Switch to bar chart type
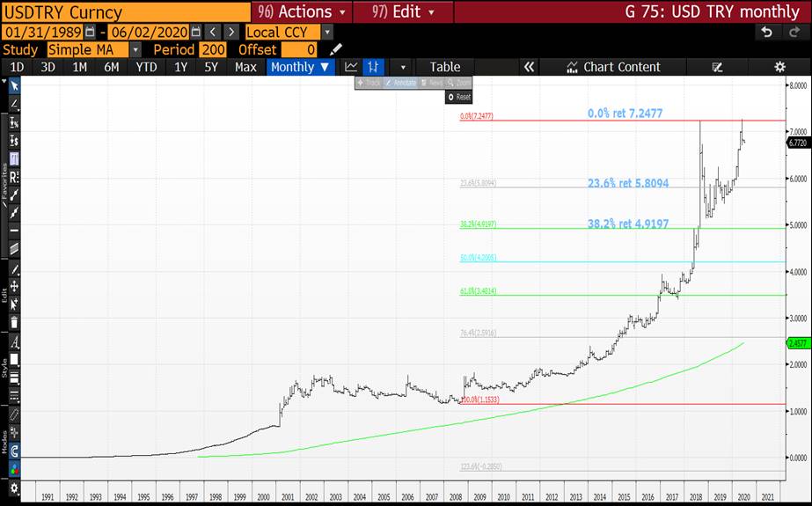 tap(373, 67)
